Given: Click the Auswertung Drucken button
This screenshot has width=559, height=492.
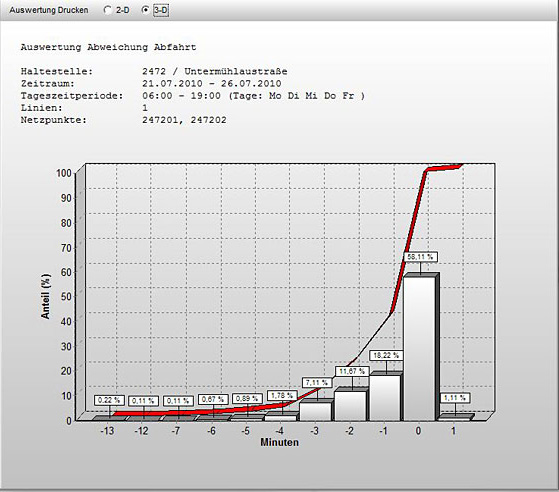Looking at the screenshot, I should (49, 10).
